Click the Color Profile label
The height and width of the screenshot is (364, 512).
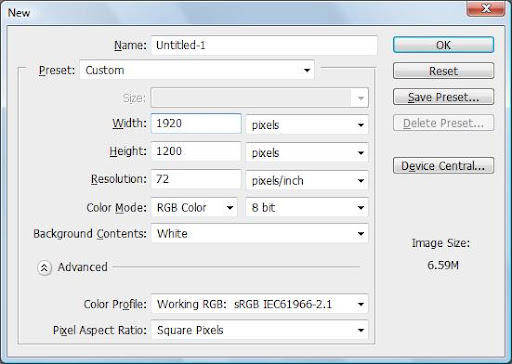115,304
